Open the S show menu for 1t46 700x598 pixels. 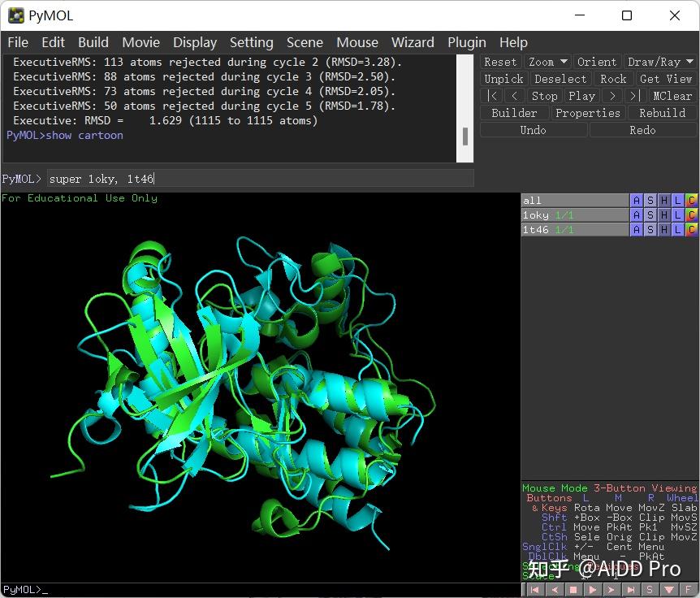coord(650,230)
